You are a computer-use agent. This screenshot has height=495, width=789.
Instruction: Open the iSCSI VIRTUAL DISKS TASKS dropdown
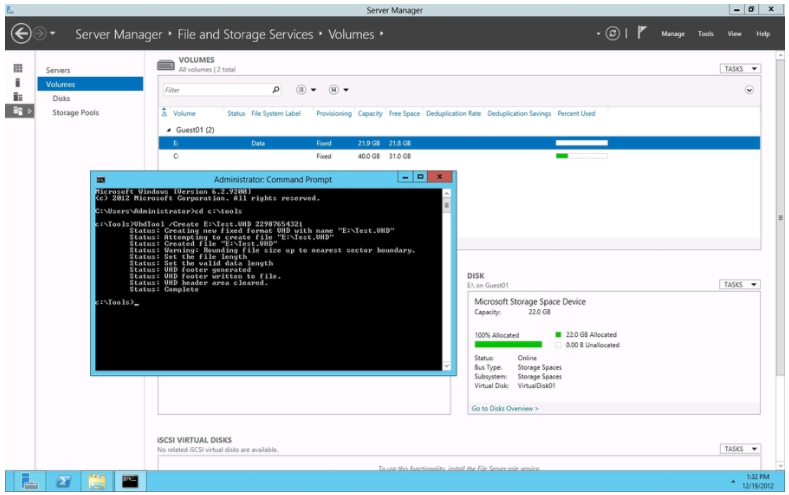coord(740,449)
